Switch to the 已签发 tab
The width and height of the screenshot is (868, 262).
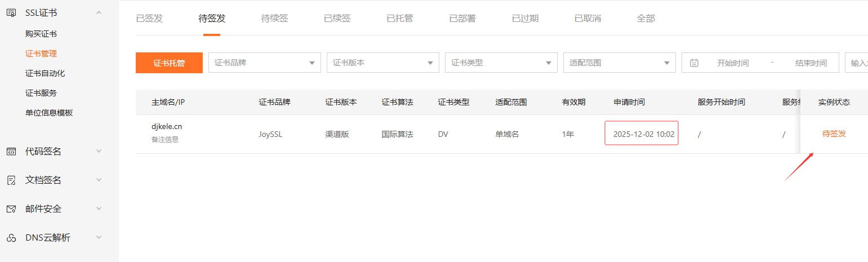coord(149,18)
